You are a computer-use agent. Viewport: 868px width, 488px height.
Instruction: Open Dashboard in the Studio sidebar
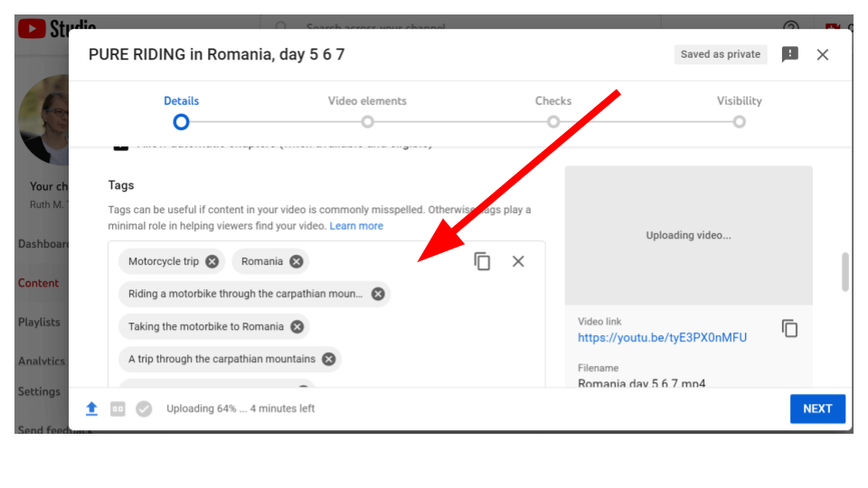43,244
